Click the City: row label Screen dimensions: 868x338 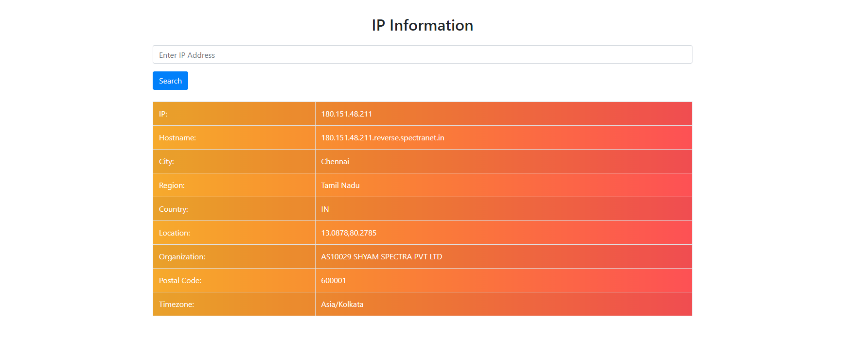pos(166,162)
